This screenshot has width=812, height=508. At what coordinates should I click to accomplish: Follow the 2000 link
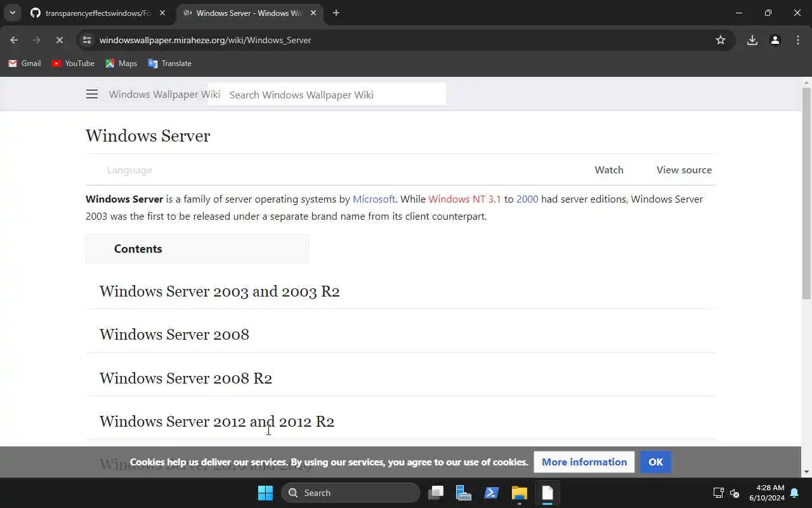(x=527, y=199)
